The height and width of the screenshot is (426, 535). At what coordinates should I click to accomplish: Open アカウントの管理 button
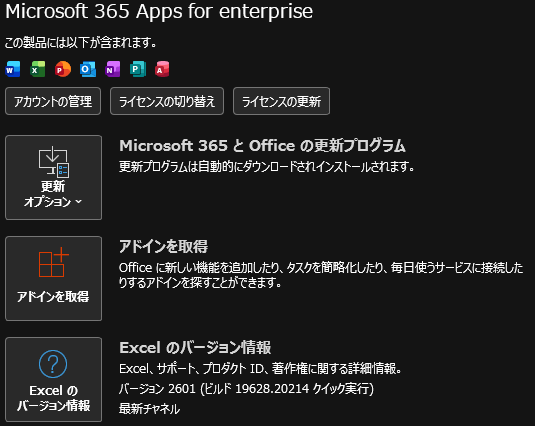pos(53,101)
